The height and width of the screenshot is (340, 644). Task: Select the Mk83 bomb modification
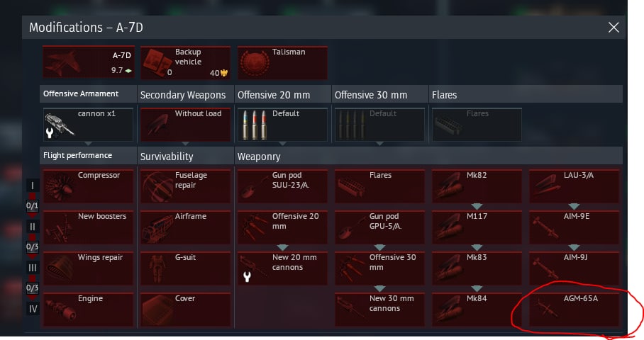(x=477, y=268)
